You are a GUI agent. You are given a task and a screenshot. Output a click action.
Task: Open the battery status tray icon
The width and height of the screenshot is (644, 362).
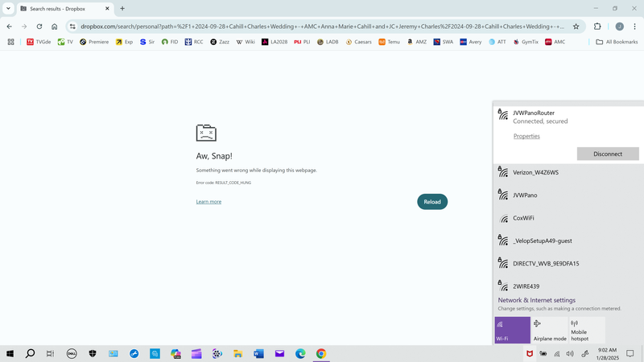(x=543, y=353)
